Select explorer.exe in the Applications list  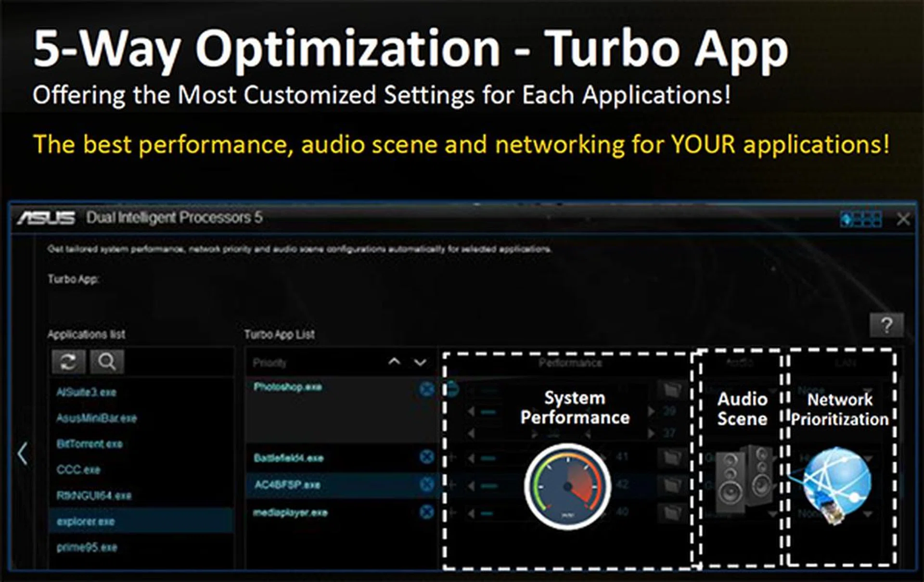86,521
